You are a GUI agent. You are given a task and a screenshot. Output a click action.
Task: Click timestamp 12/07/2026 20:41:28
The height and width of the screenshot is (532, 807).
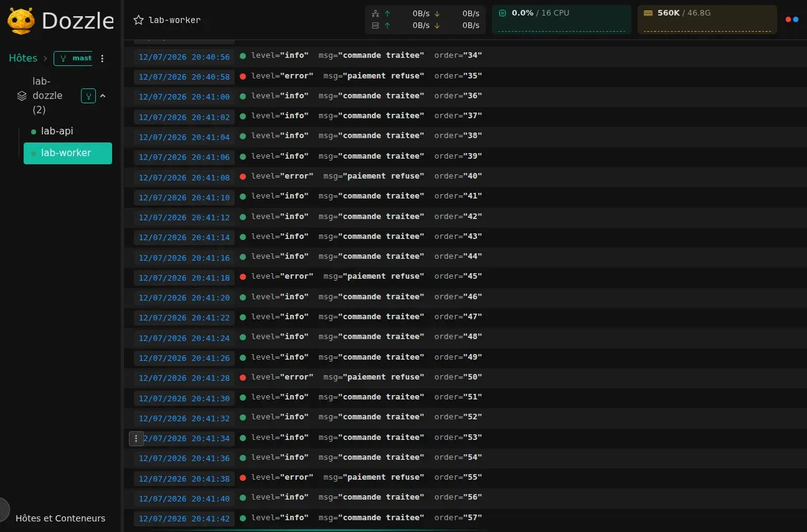(x=184, y=378)
